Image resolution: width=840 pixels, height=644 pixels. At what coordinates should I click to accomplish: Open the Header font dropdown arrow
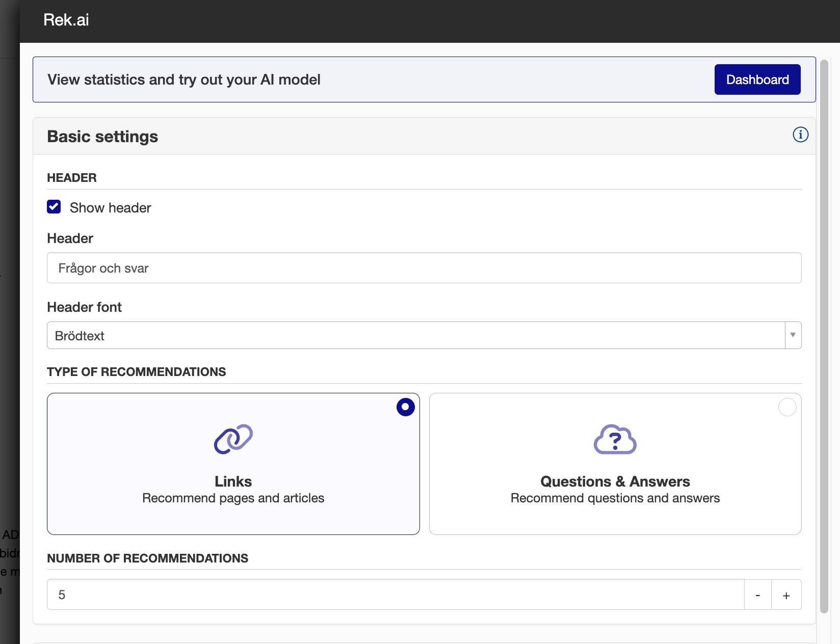coord(793,335)
